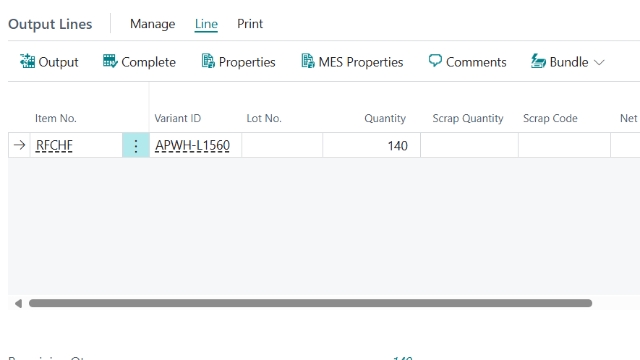This screenshot has height=360, width=640.
Task: Click the row selector arrow for RFCHF
Action: click(19, 145)
